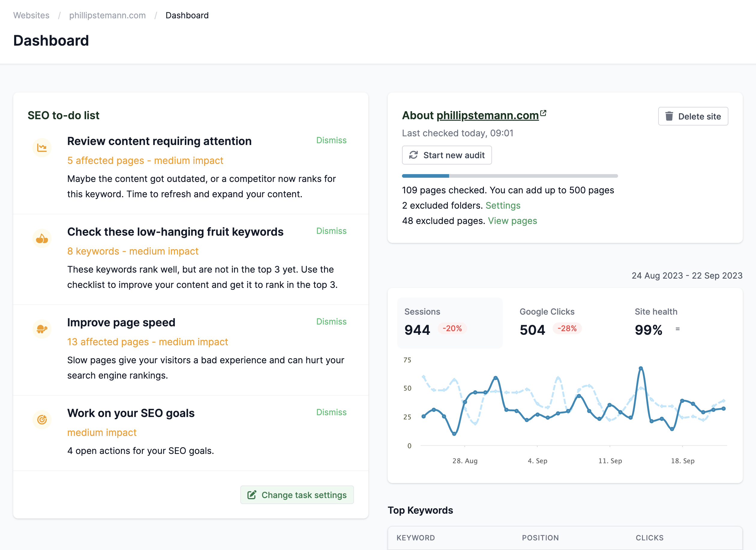Open Work on your SEO goals task

click(x=131, y=413)
